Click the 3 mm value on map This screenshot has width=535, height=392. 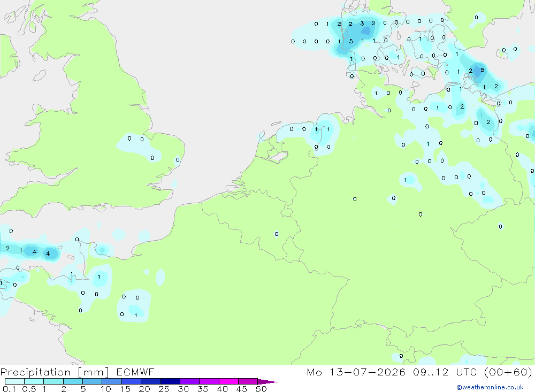362,24
